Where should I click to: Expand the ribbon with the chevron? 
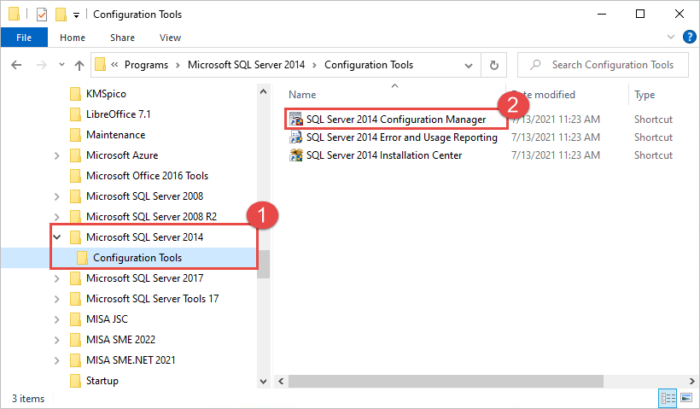[x=669, y=38]
